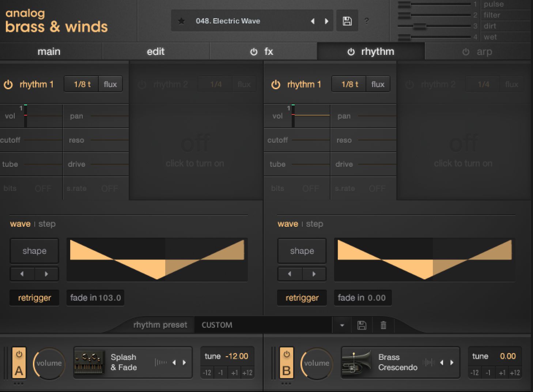This screenshot has width=533, height=392.
Task: Toggle layer A power button
Action: (19, 354)
